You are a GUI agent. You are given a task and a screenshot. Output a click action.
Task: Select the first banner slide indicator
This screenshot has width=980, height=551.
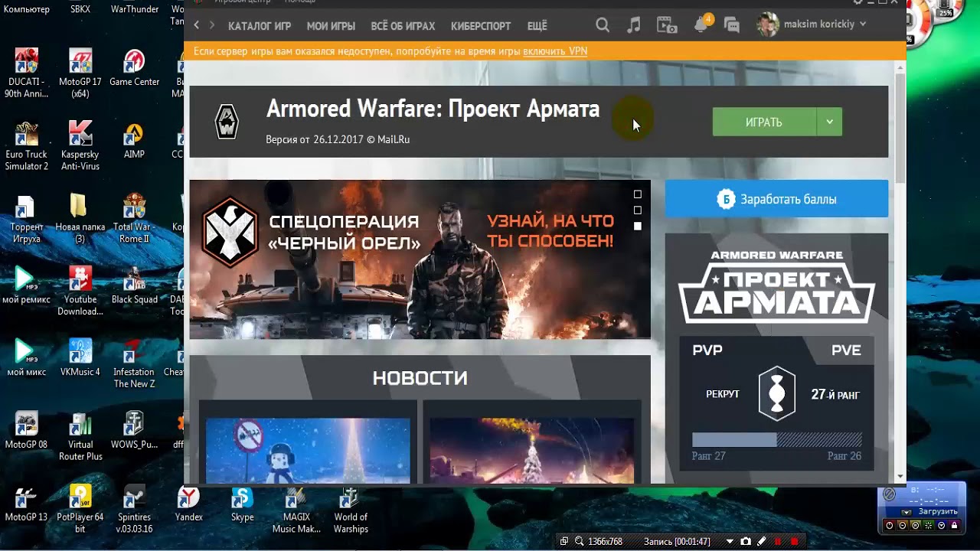[x=637, y=194]
